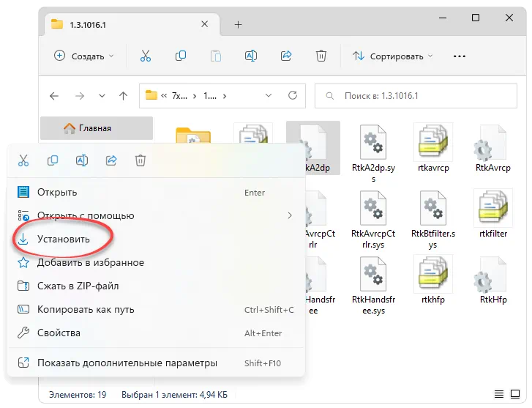Select the RtkHfp gear file
Viewport: 532px width, 408px height.
493,280
